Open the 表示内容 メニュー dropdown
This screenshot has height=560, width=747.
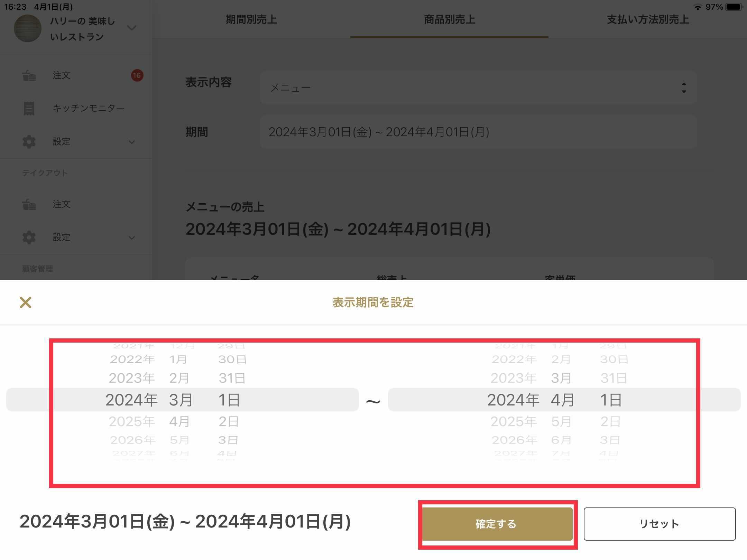[x=478, y=88]
